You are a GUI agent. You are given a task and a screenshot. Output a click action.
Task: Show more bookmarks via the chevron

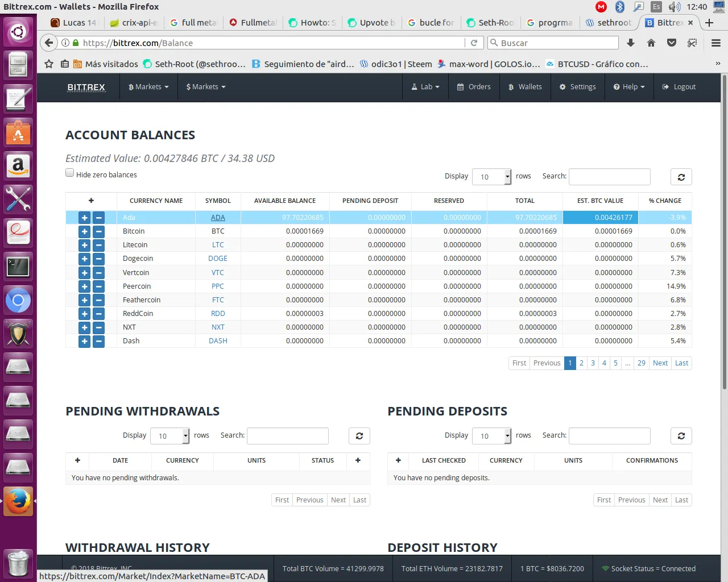tap(718, 64)
